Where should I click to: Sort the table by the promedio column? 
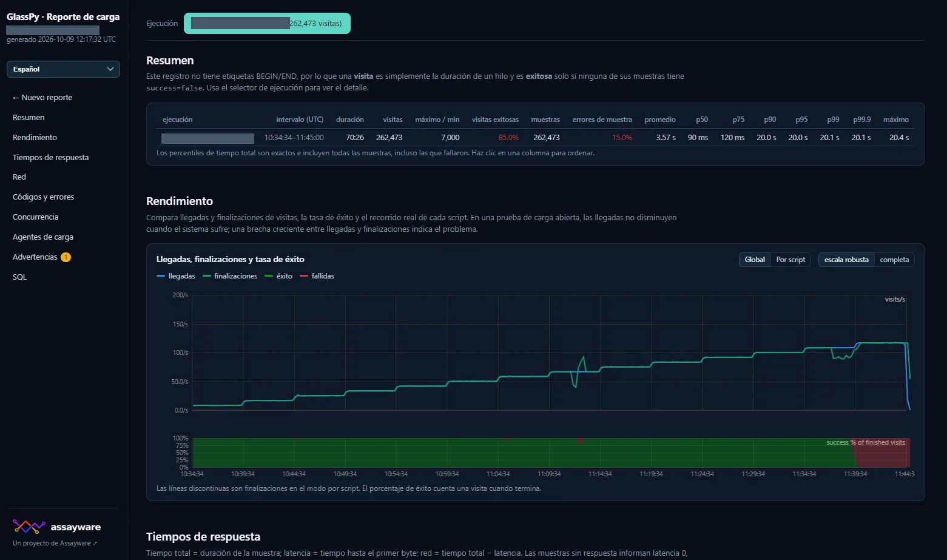point(660,120)
